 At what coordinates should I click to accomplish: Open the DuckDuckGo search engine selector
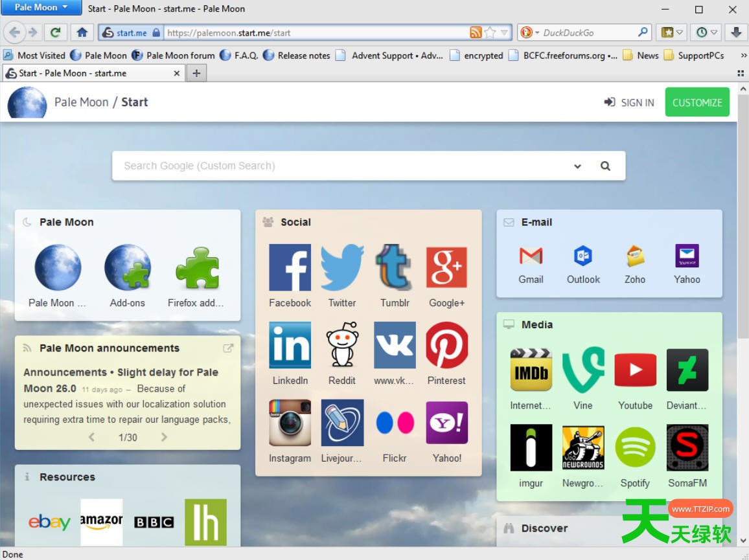pyautogui.click(x=529, y=32)
